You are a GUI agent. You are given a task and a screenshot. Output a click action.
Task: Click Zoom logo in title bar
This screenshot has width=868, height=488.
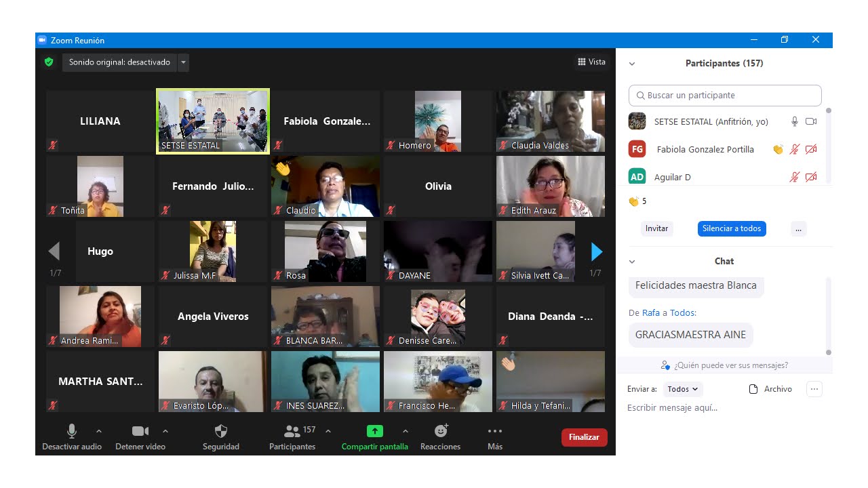pyautogui.click(x=41, y=40)
